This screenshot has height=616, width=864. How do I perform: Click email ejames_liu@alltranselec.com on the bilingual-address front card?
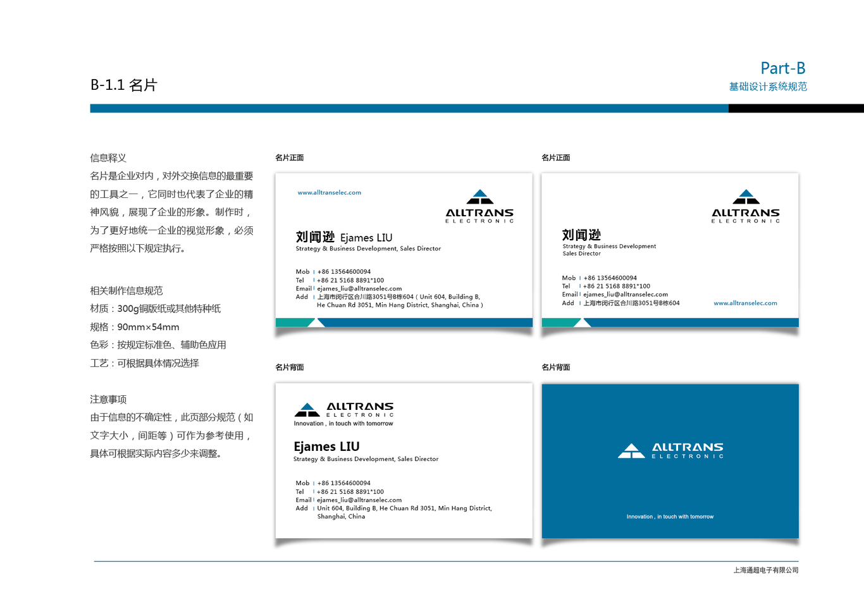tap(359, 288)
